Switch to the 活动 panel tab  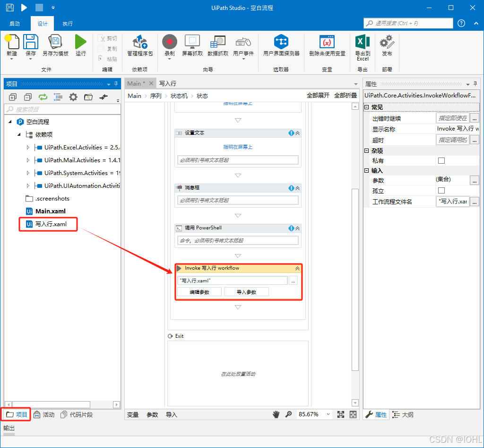pos(44,414)
